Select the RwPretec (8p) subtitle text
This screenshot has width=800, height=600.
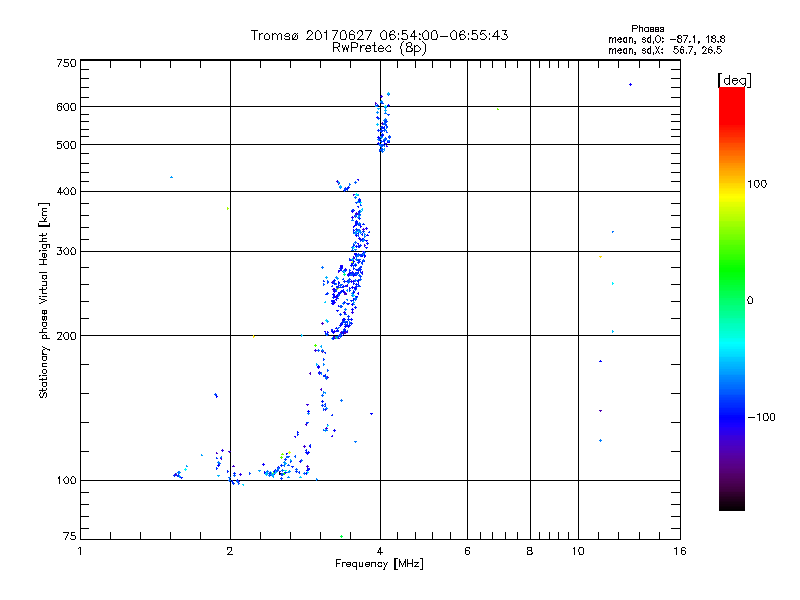(x=379, y=47)
